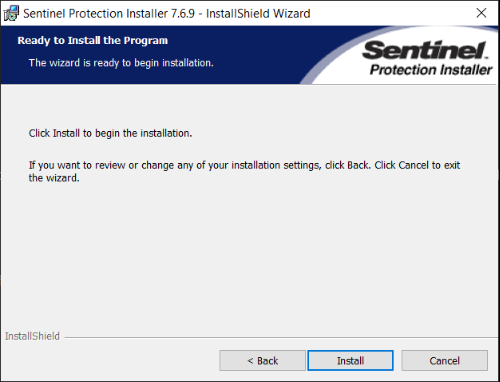Click the Protection Installer logo subtitle

coord(431,70)
